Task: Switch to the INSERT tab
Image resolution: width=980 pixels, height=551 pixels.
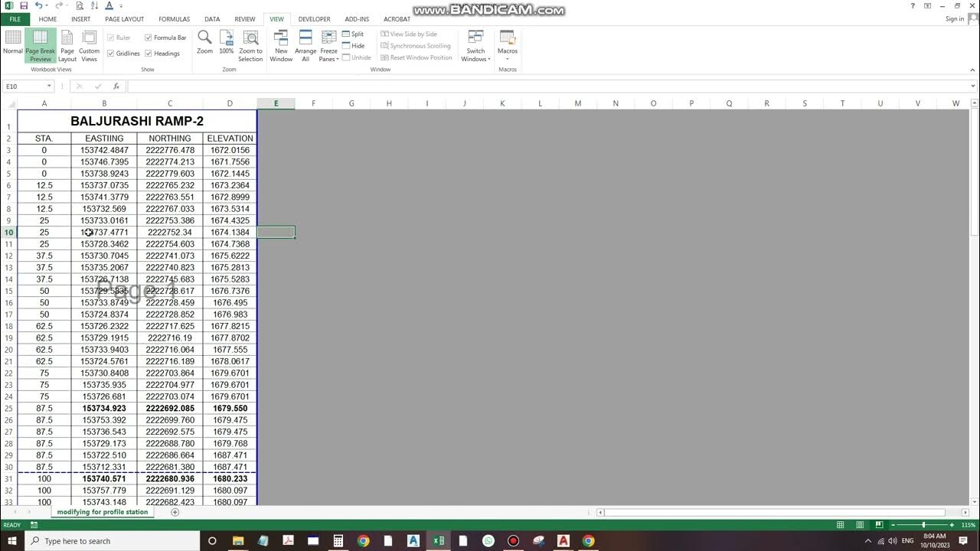Action: (80, 19)
